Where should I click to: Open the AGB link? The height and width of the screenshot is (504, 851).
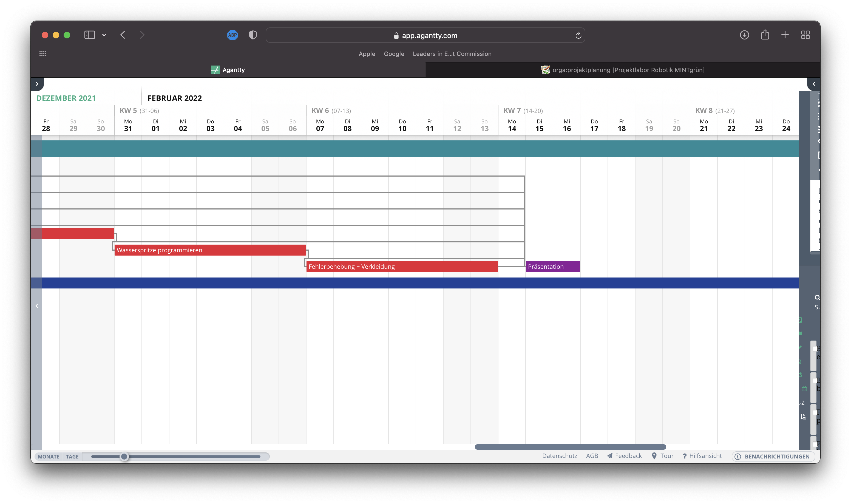click(x=592, y=456)
